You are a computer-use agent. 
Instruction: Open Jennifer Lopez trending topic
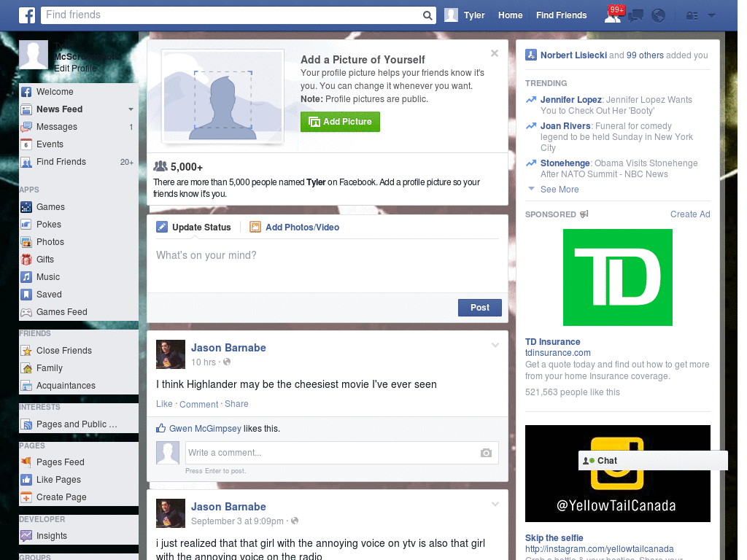(570, 100)
